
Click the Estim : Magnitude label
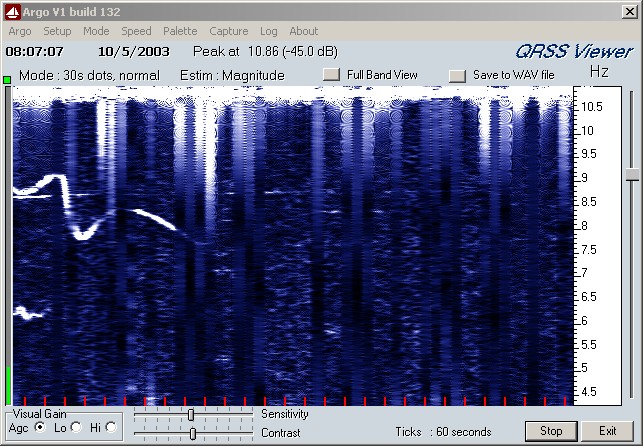232,76
